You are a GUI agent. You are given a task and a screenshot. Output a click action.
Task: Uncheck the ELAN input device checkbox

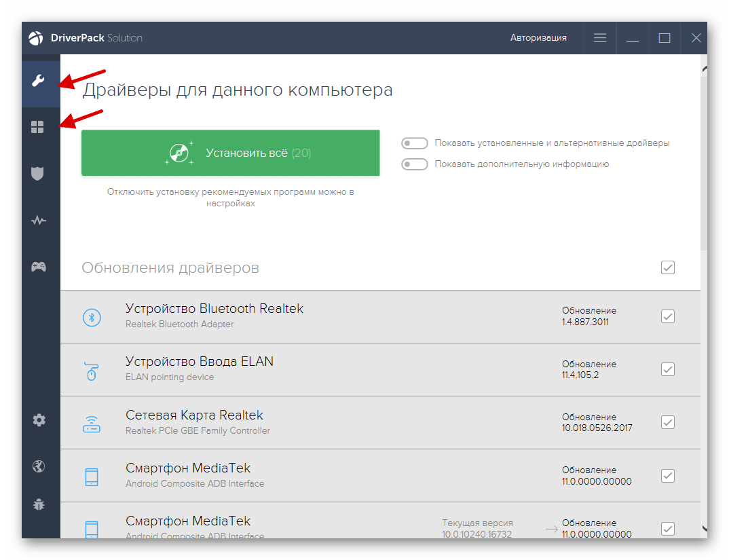[x=668, y=369]
